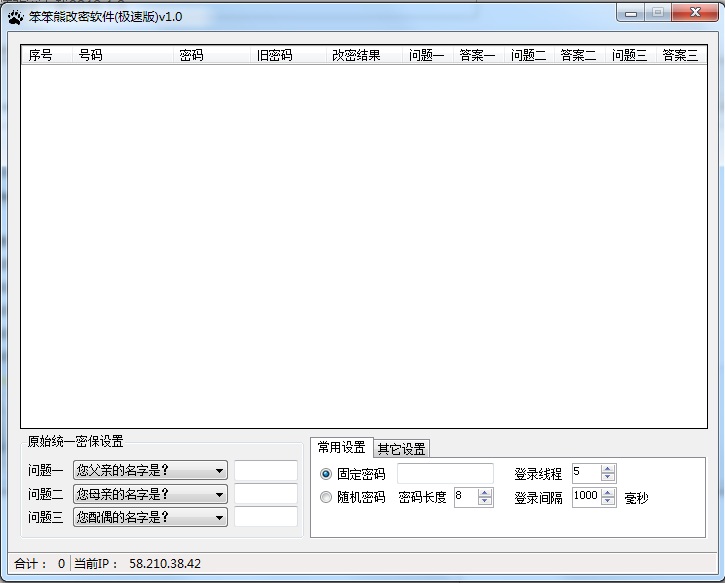Minimize the 笨笨熊改密软件 window
This screenshot has height=583, width=725.
tap(629, 13)
